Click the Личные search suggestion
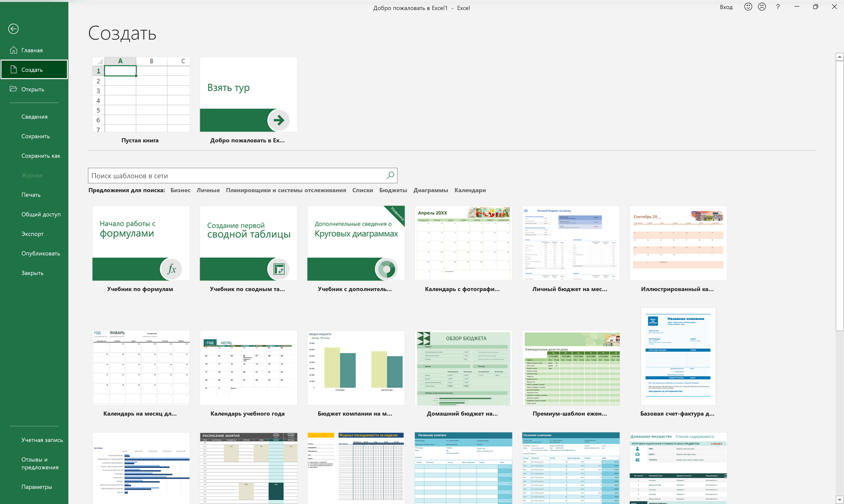 (x=208, y=190)
